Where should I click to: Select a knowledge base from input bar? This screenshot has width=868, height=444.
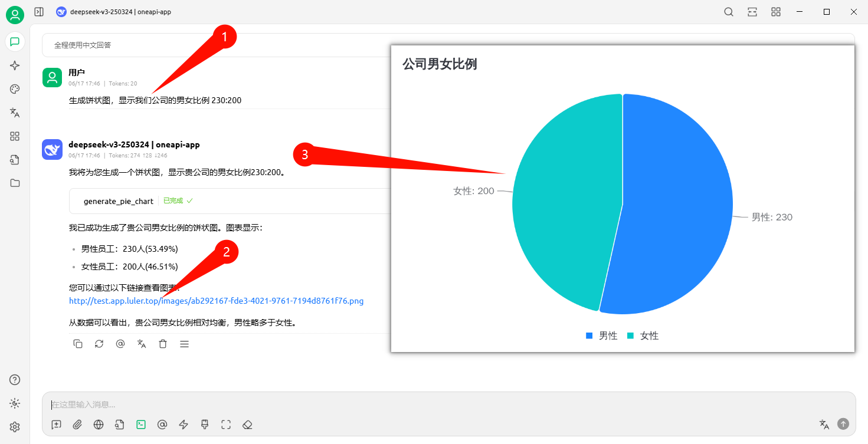tap(120, 424)
